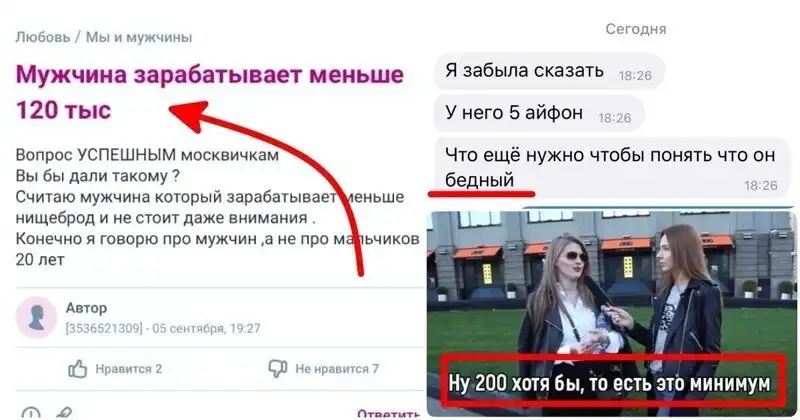Click the author ID 3536521309
Viewport: 800px width, 420px height.
pos(104,328)
